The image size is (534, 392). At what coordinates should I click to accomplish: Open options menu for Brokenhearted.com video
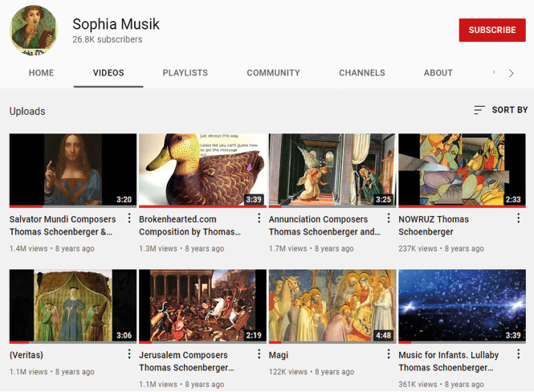pos(259,218)
